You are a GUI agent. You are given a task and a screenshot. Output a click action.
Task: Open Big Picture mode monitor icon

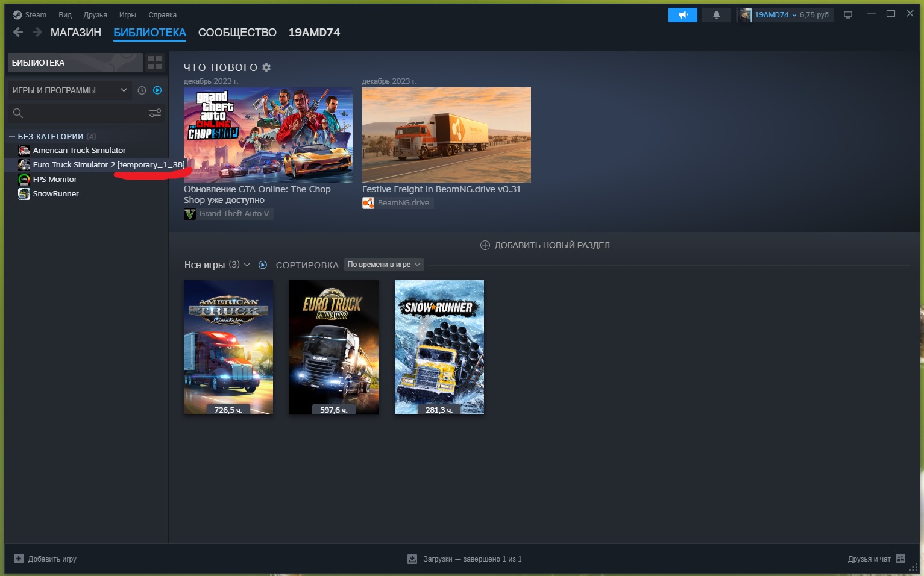(848, 15)
